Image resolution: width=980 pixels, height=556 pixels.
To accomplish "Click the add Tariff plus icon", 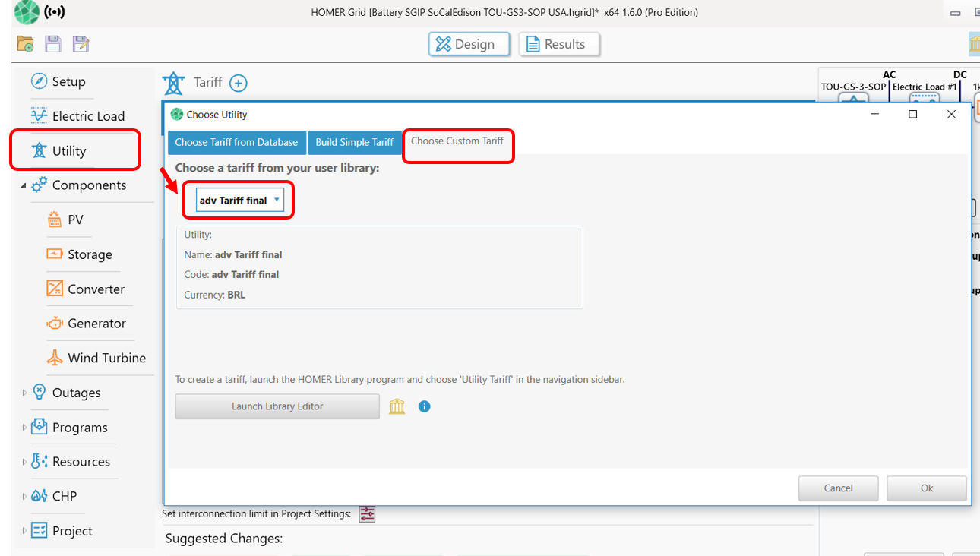I will 239,83.
